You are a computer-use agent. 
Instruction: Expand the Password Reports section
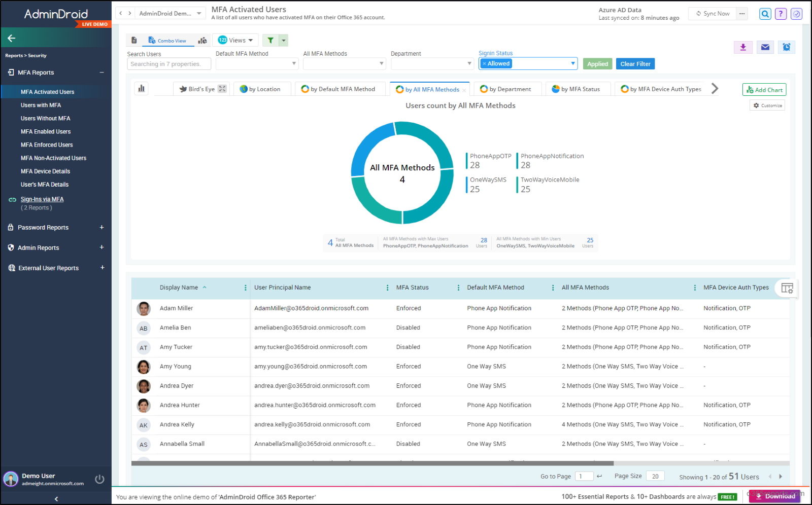click(102, 227)
